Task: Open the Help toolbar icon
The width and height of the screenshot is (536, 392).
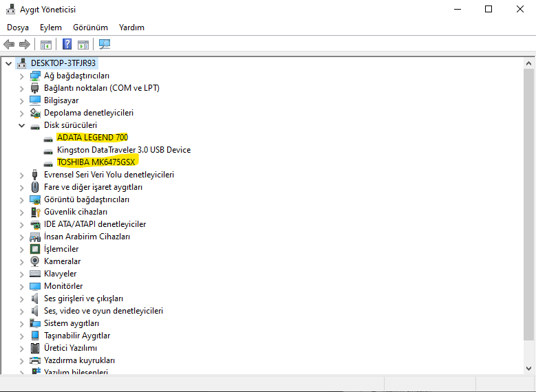Action: 67,44
